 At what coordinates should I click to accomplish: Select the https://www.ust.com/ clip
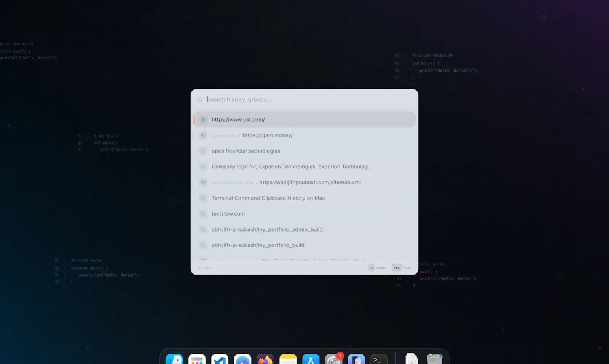coord(304,119)
